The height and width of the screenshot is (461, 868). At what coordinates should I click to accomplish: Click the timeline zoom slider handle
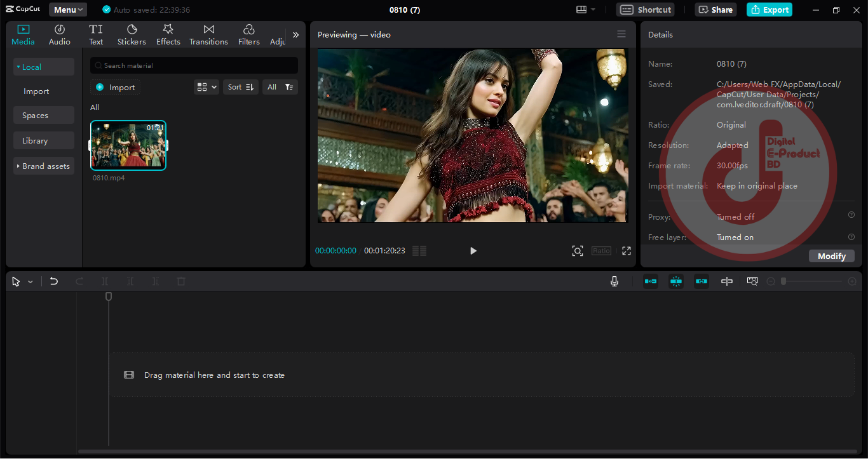[x=783, y=281]
